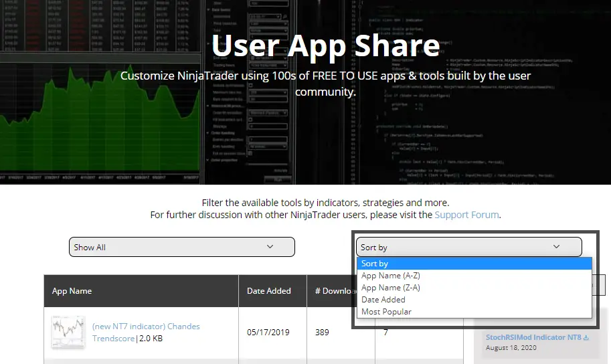Visit the Support Forum link
This screenshot has height=364, width=611.
coord(466,215)
